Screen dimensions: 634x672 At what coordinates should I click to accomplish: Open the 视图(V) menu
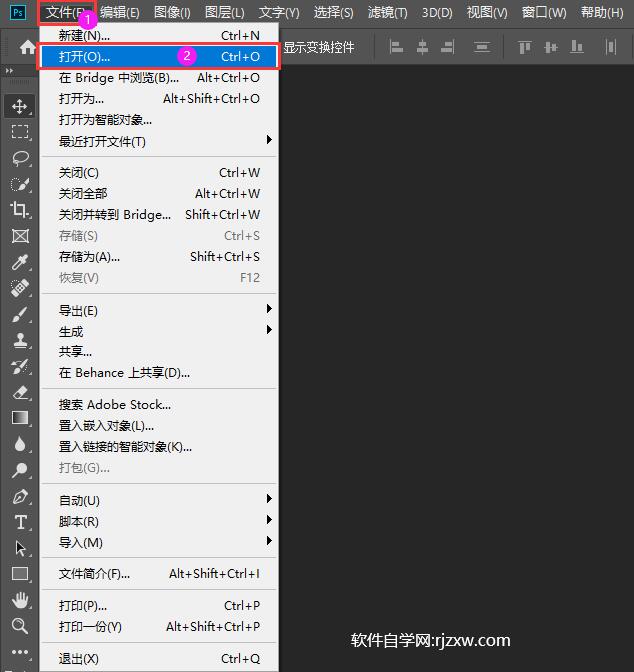coord(487,13)
